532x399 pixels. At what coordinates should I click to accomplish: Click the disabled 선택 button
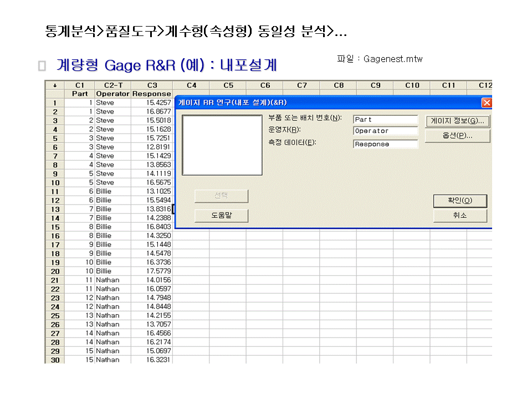click(x=221, y=196)
